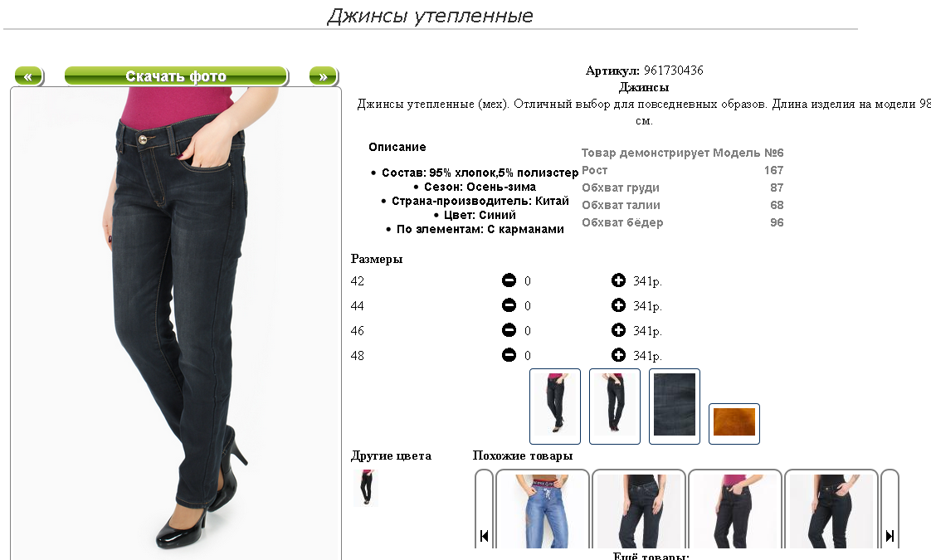View the dark denim fabric close-up thumbnail

click(x=675, y=407)
